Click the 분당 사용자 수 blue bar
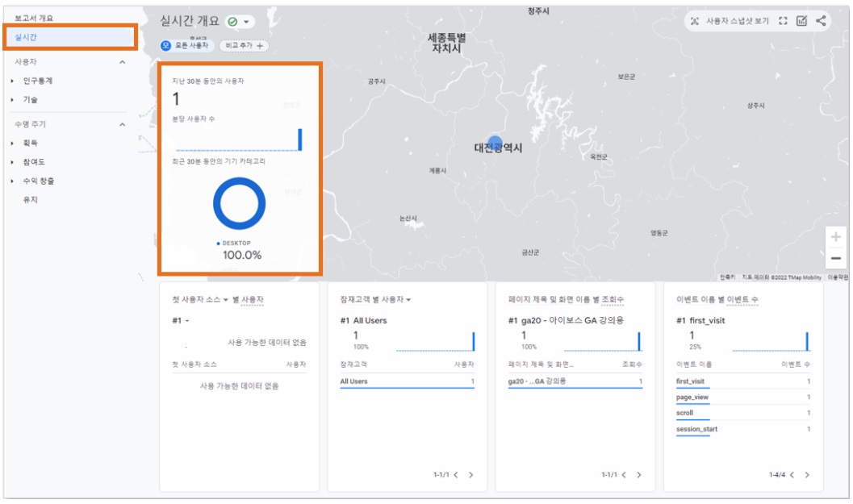This screenshot has height=504, width=853. (299, 140)
